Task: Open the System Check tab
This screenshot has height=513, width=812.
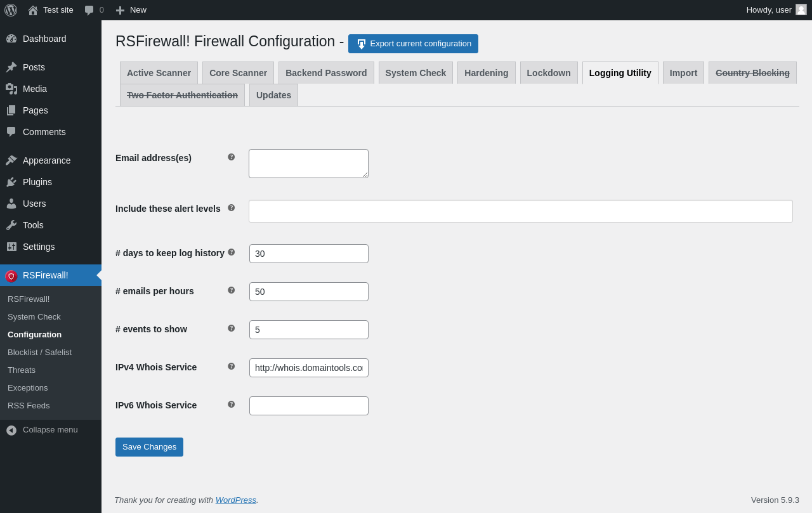Action: click(x=416, y=73)
